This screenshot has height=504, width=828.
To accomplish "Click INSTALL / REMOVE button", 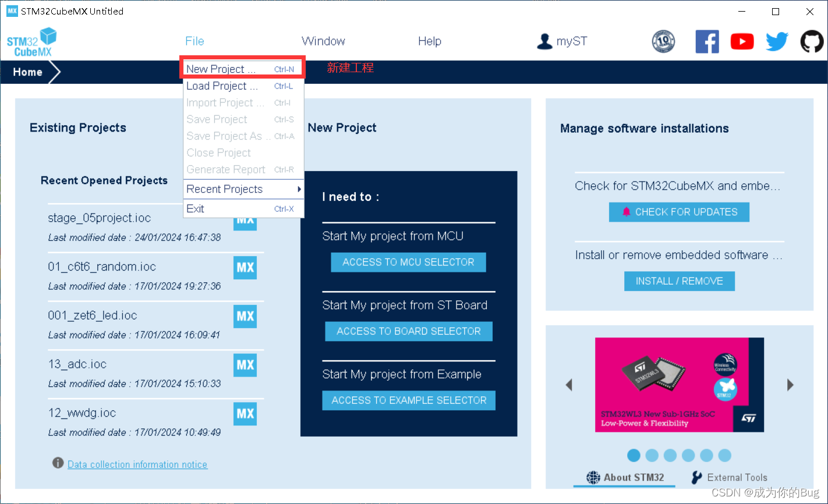I will pos(679,281).
